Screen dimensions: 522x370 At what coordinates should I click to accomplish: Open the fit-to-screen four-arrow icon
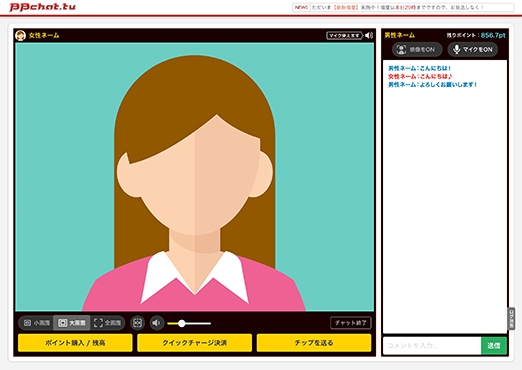click(137, 323)
